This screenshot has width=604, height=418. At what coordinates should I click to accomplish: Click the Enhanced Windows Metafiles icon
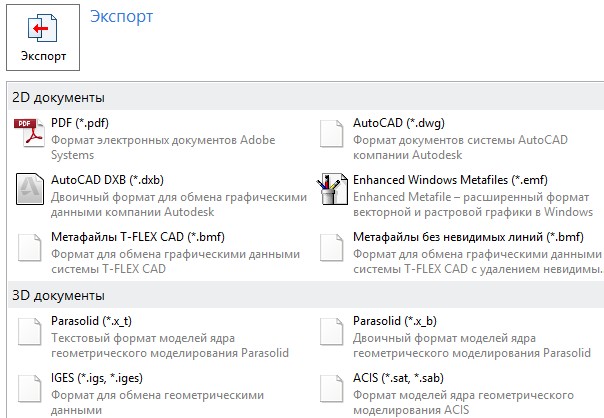pyautogui.click(x=332, y=189)
